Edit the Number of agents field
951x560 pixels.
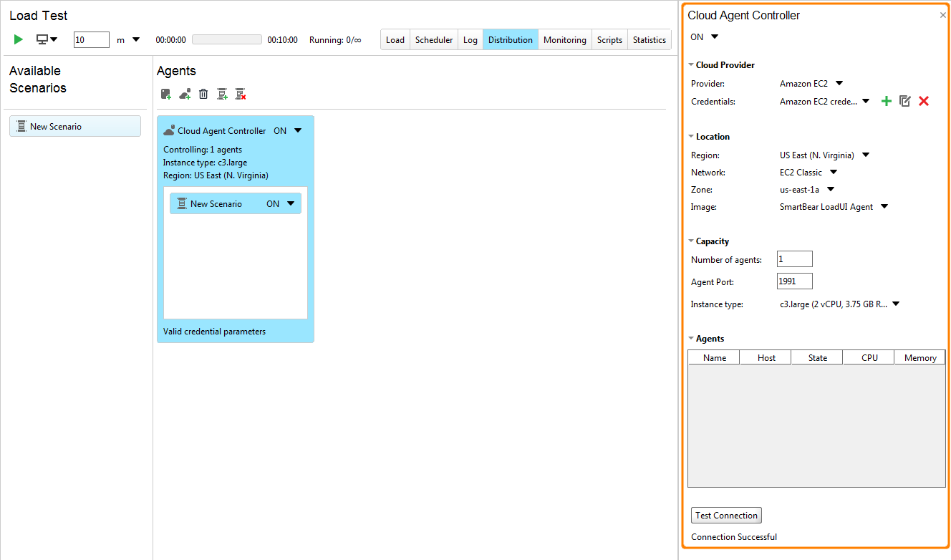pos(793,259)
